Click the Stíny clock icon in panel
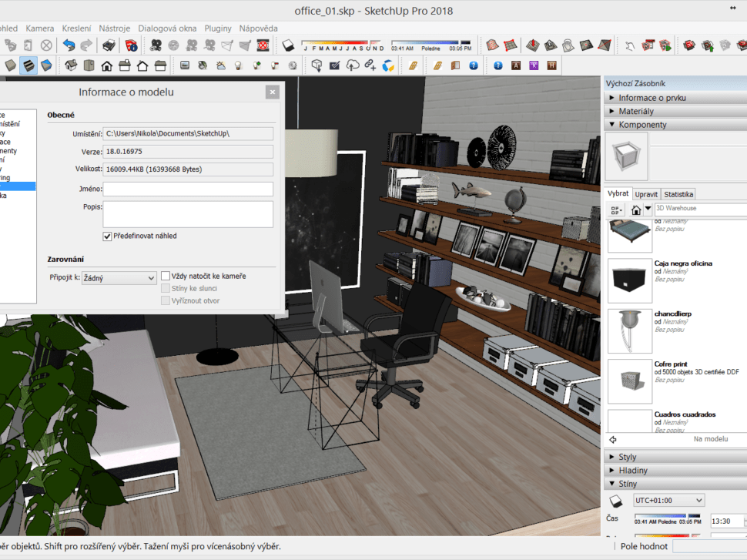Image resolution: width=747 pixels, height=560 pixels. coord(615,501)
